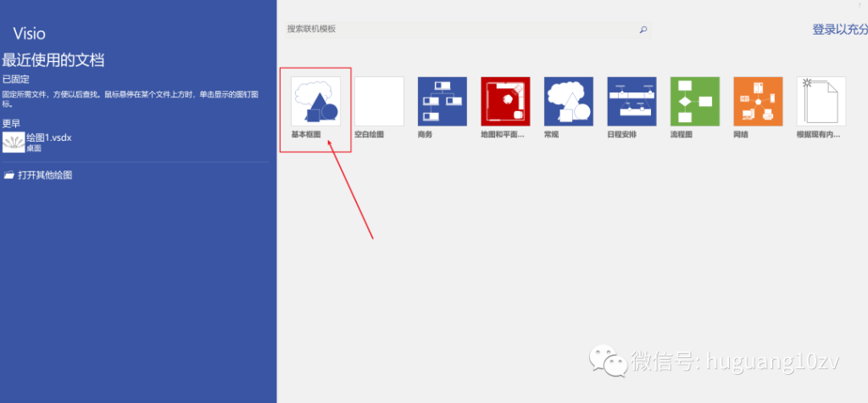Click the search magnifier icon
The image size is (868, 403).
pyautogui.click(x=643, y=30)
